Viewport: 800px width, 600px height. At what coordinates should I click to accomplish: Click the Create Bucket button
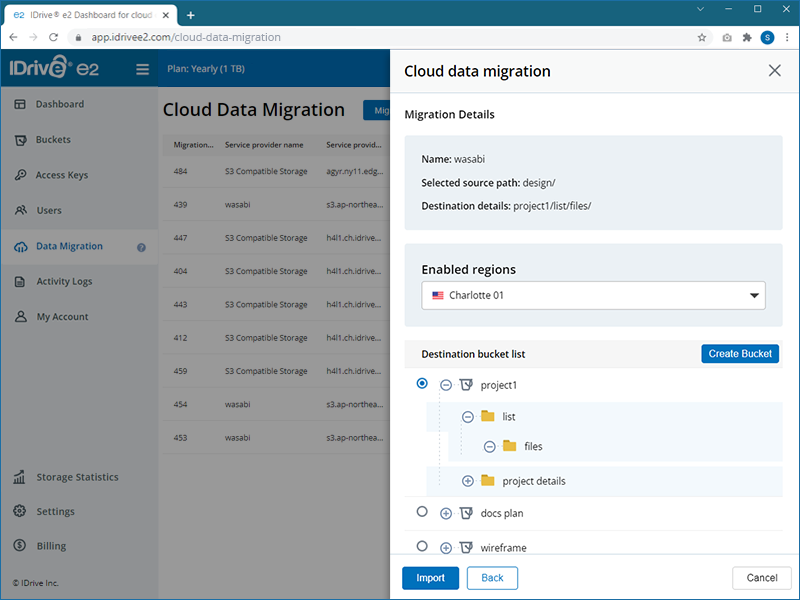pos(740,354)
